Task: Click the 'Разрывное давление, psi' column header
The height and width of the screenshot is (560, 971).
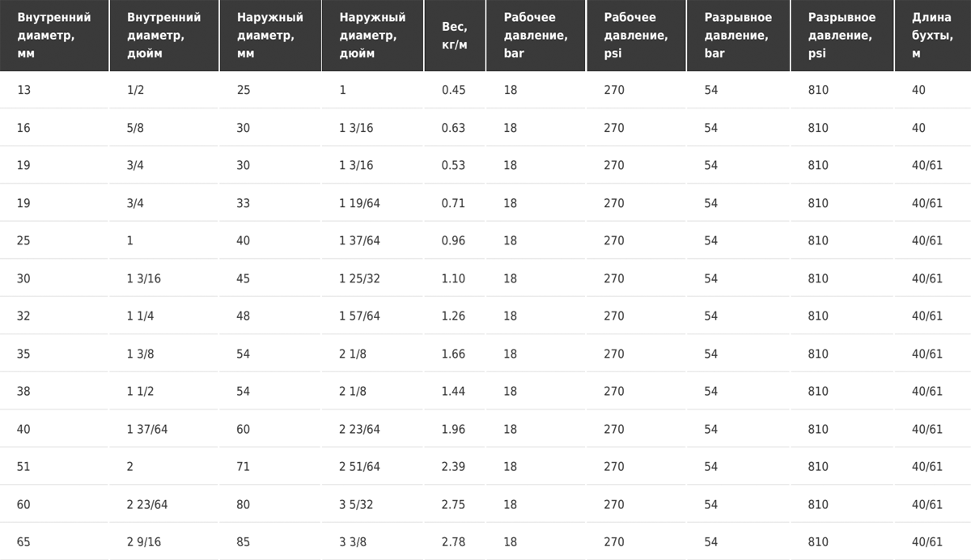Action: pos(842,36)
